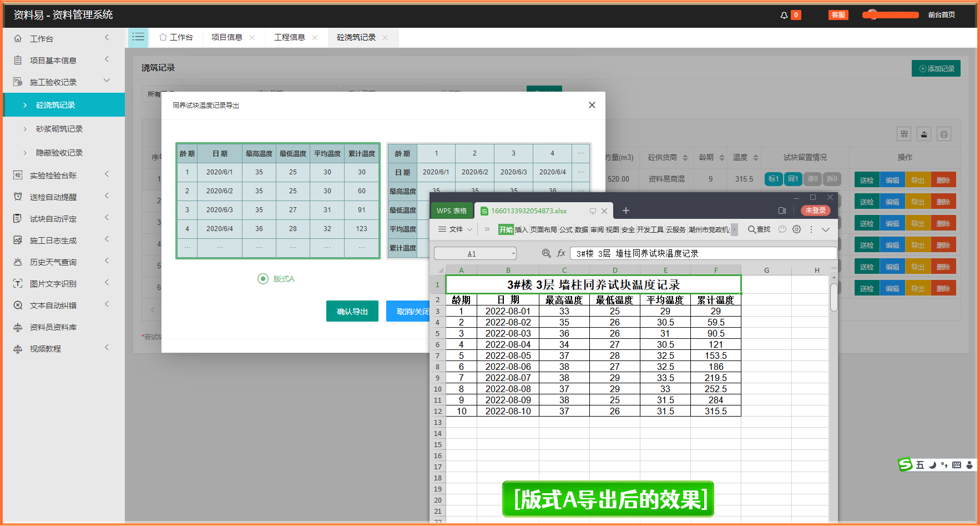
Task: Switch to the 工程信息 tab
Action: 290,37
